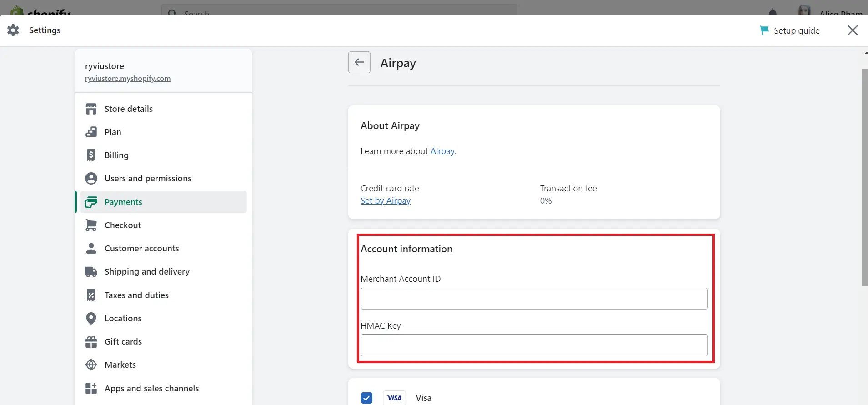This screenshot has width=868, height=405.
Task: Open the Setup guide
Action: tap(790, 30)
